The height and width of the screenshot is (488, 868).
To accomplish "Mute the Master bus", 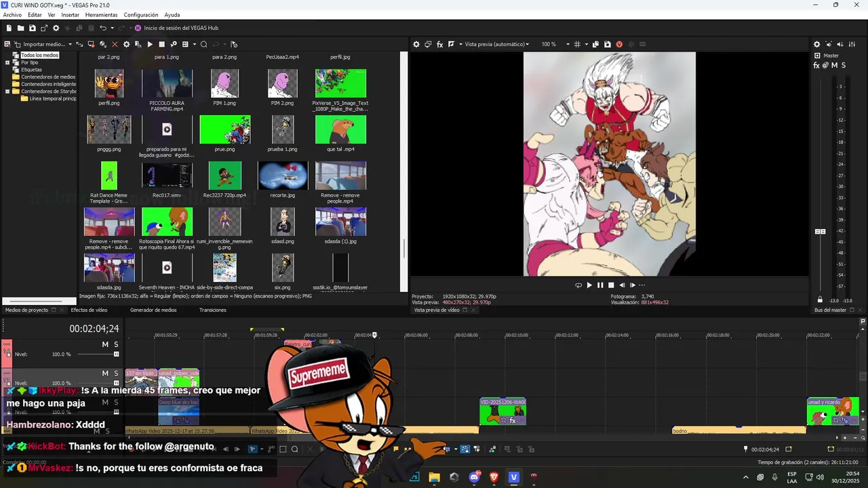I will (834, 65).
